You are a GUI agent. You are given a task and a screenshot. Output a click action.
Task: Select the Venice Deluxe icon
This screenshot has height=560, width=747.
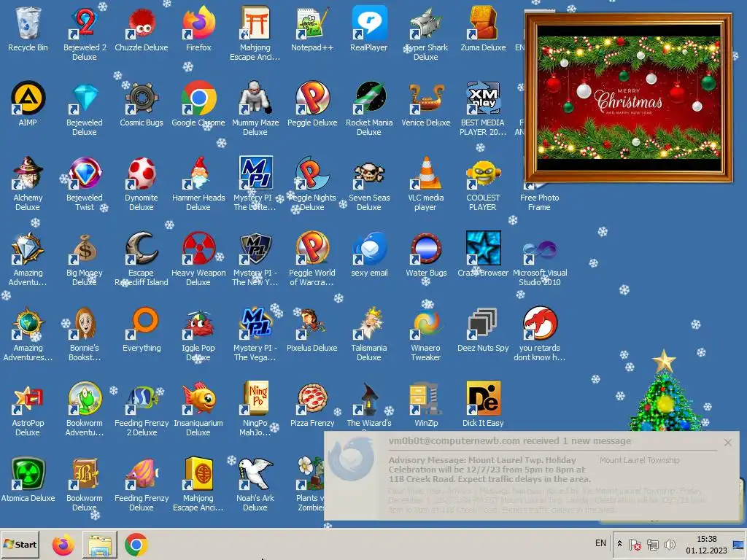point(426,98)
